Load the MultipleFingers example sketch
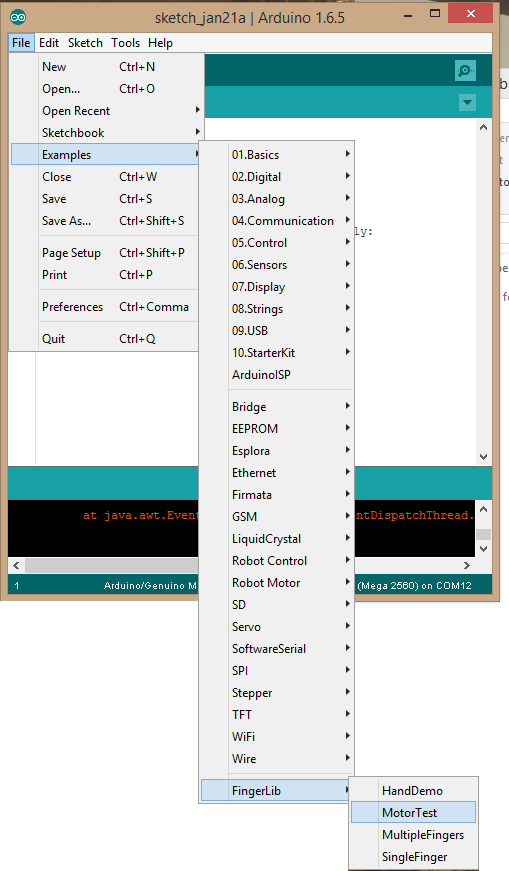 click(413, 835)
